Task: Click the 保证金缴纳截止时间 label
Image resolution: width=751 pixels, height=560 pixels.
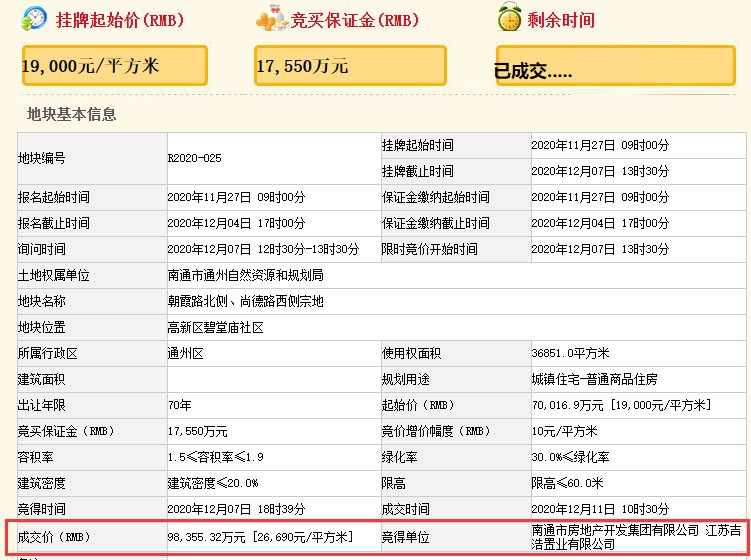Action: click(x=436, y=223)
